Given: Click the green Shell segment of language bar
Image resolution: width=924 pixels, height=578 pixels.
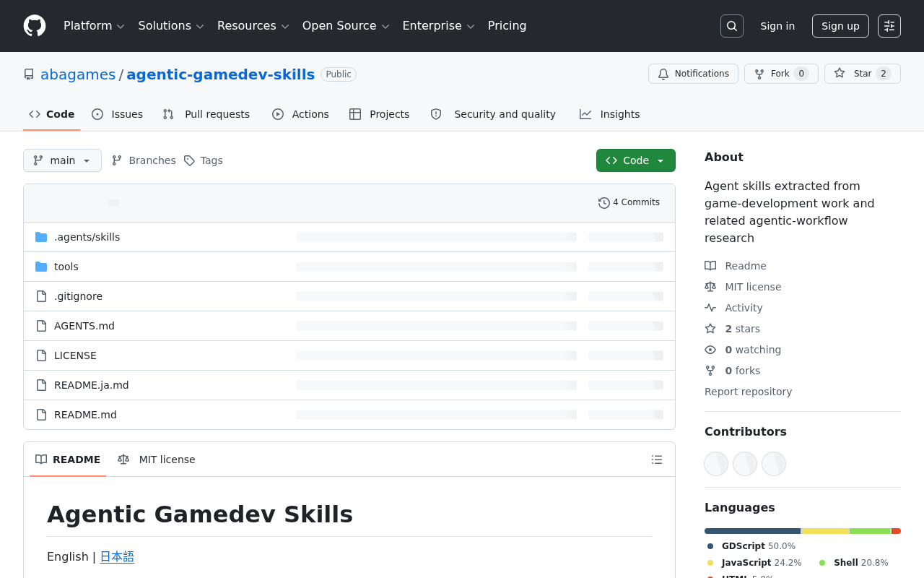Looking at the screenshot, I should pos(870,531).
